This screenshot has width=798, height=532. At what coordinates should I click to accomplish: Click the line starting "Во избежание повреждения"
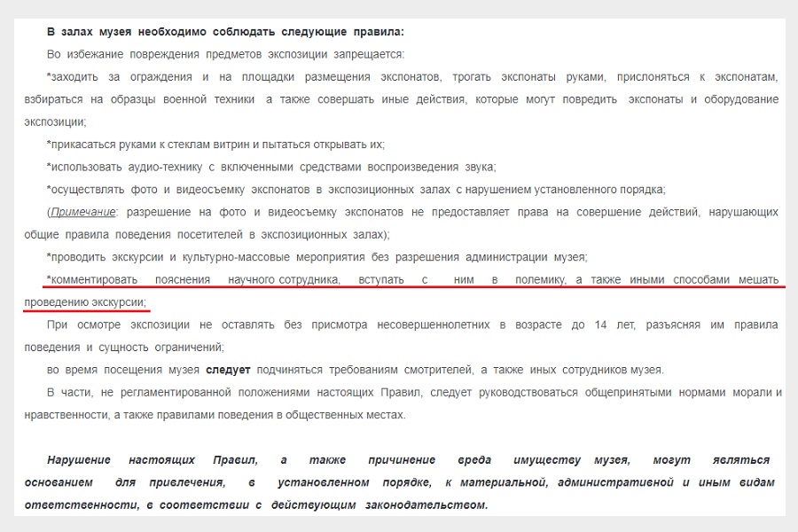[x=225, y=54]
